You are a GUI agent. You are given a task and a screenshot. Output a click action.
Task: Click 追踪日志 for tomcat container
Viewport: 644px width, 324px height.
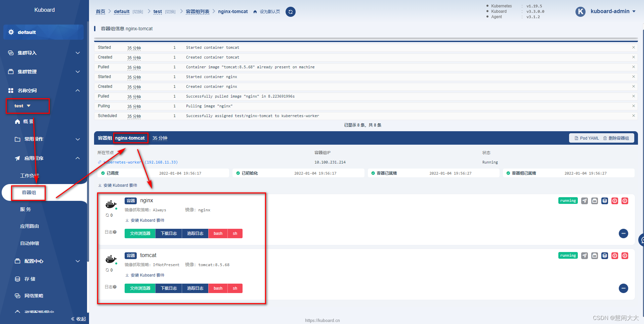195,288
